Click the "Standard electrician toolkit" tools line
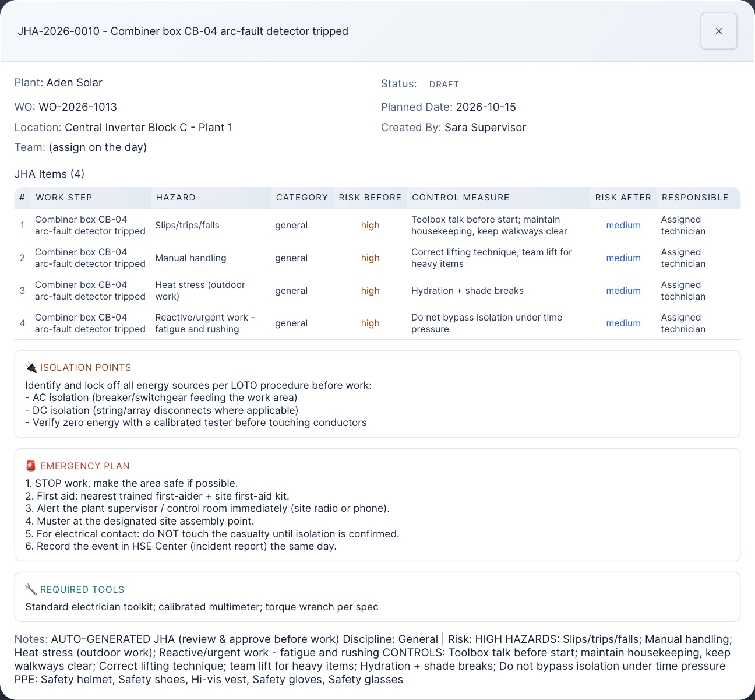Viewport: 755px width, 700px height. tap(202, 607)
